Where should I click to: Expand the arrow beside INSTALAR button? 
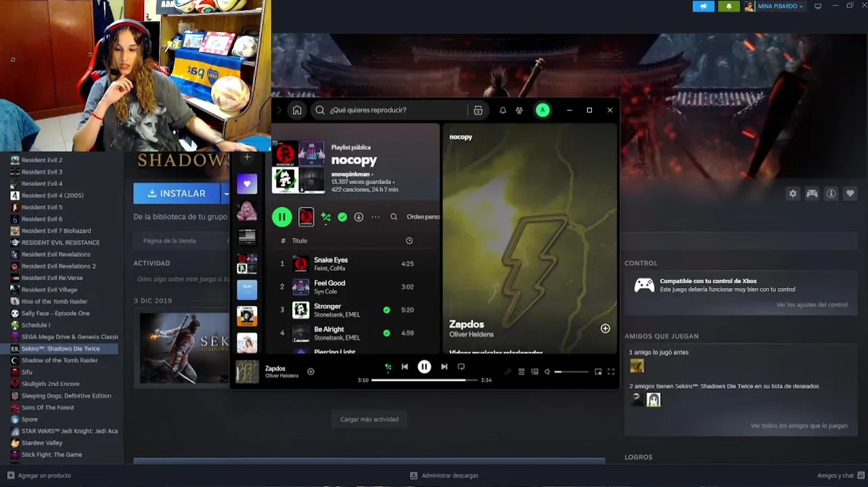point(225,193)
